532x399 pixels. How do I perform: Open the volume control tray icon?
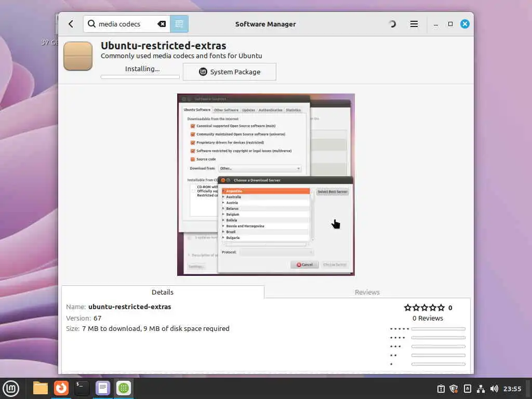pos(494,389)
